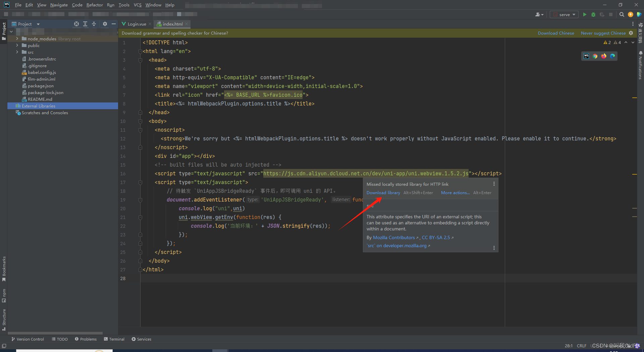
Task: Click Collapse All icon in Project panel
Action: (94, 24)
